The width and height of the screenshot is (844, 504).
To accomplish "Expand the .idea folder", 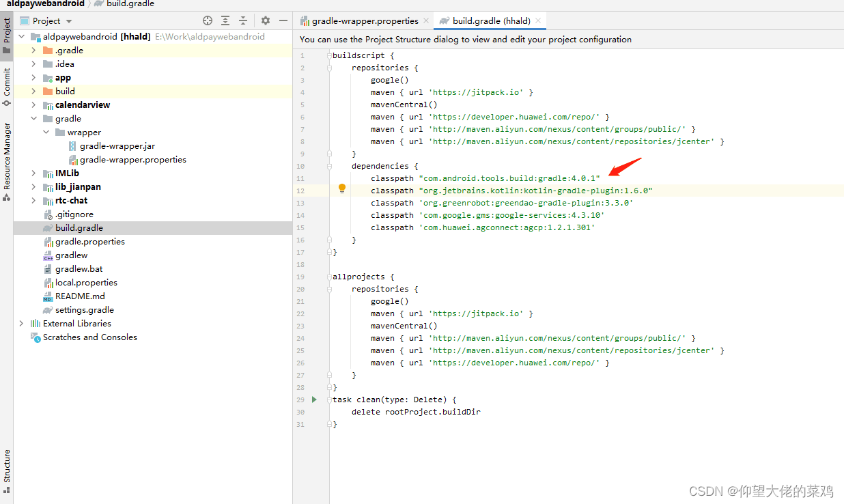I will tap(33, 64).
